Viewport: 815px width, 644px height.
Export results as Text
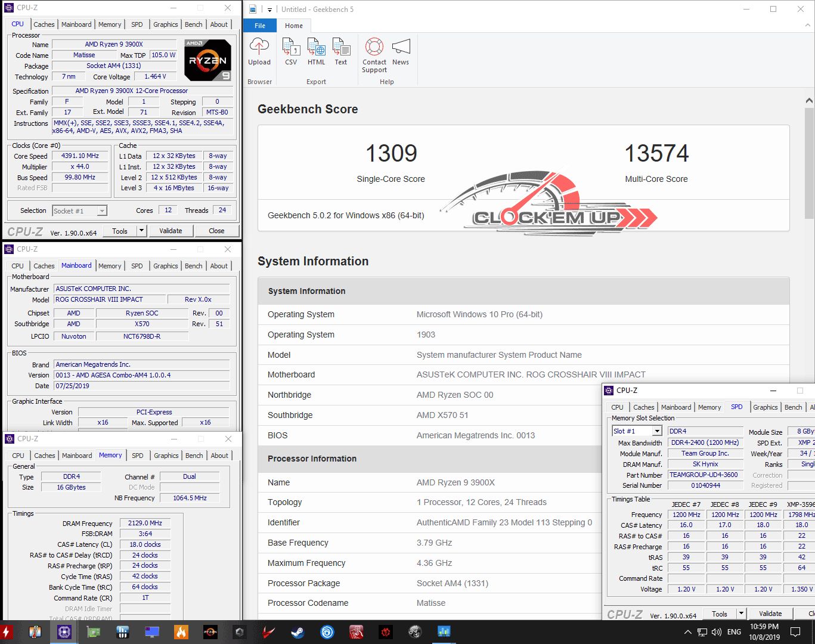click(x=340, y=51)
